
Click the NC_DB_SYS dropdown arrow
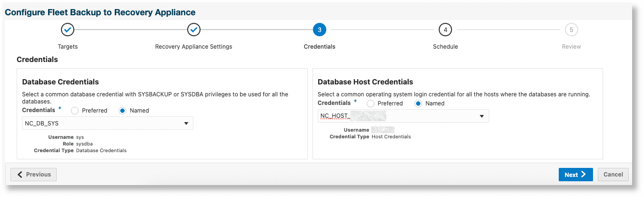point(186,124)
